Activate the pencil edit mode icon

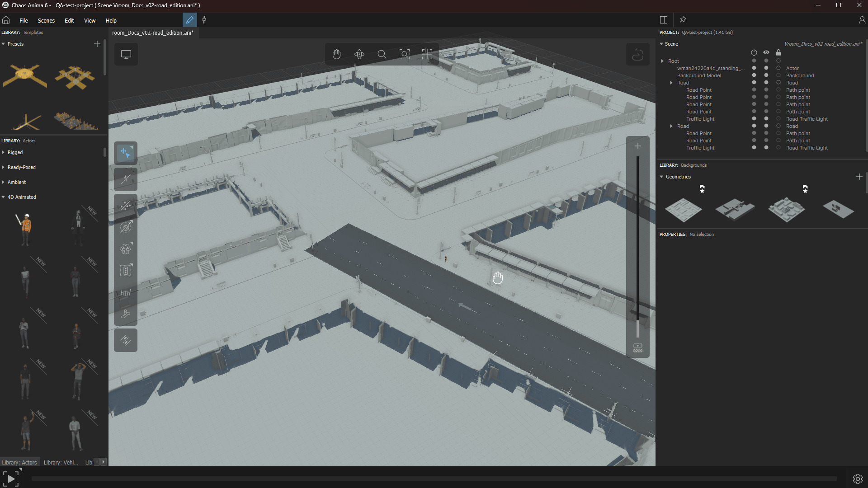(x=190, y=20)
